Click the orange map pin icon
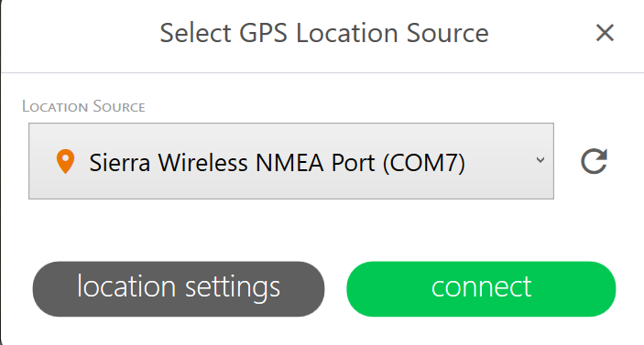The image size is (644, 345). click(65, 162)
